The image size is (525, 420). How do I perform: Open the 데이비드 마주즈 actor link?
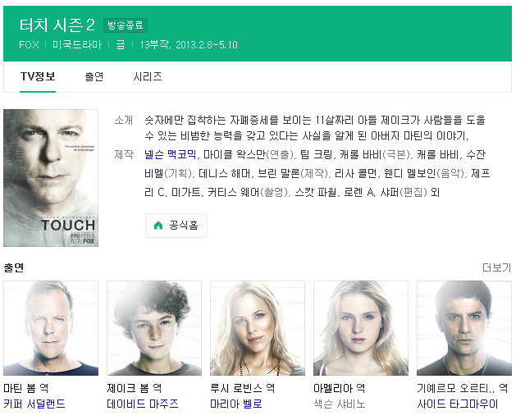click(x=143, y=404)
